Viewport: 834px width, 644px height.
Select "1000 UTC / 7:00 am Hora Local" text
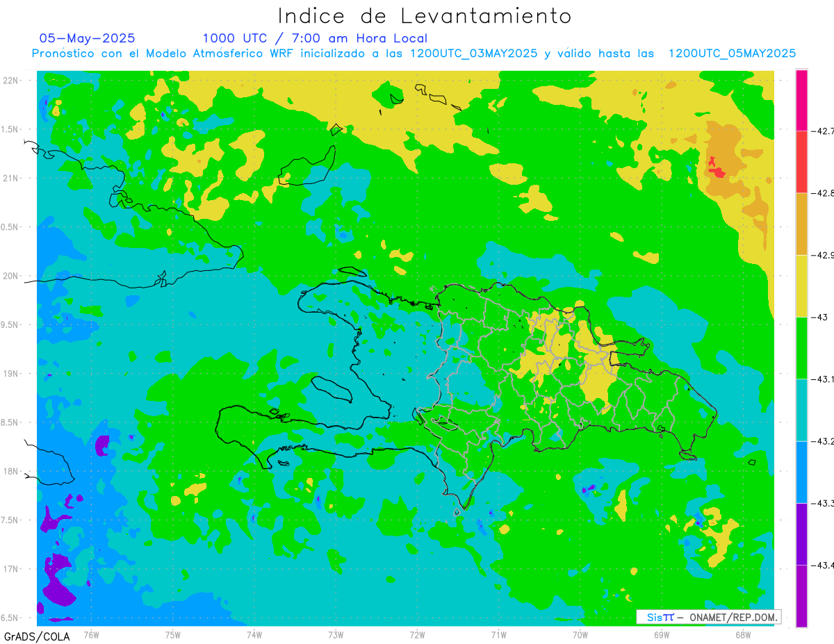coord(315,38)
